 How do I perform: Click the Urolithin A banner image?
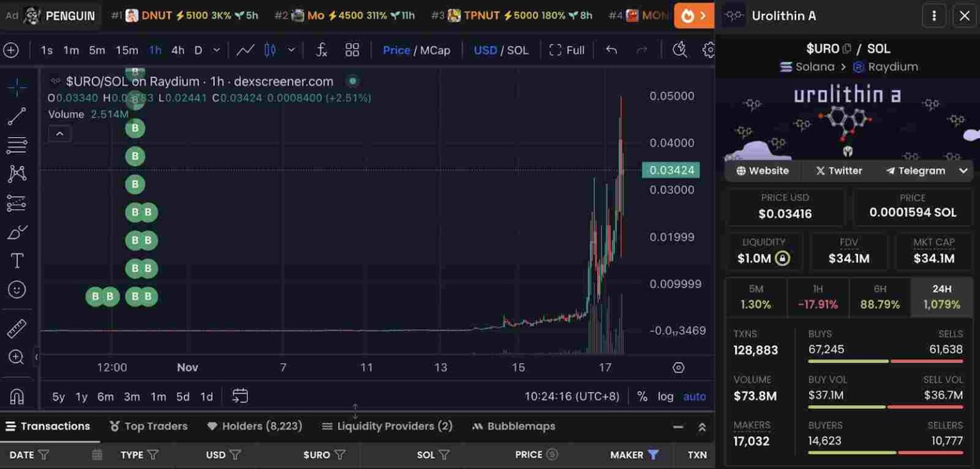pos(848,121)
